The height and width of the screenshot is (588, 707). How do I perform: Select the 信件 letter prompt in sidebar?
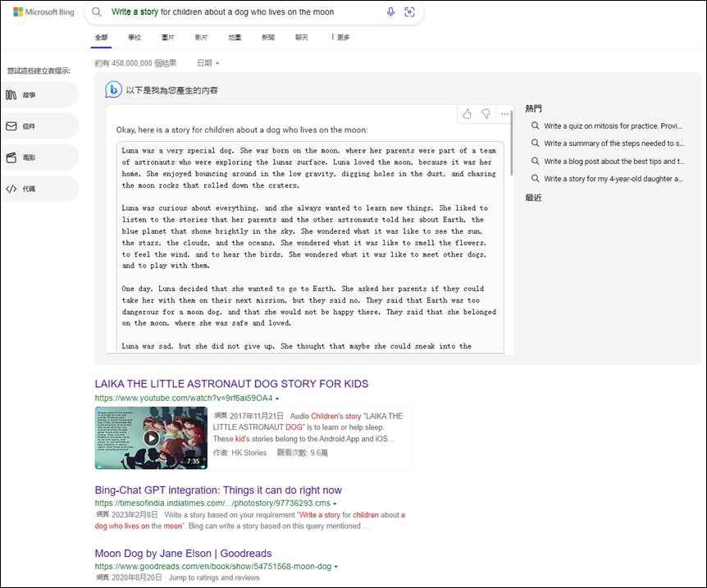pos(39,126)
